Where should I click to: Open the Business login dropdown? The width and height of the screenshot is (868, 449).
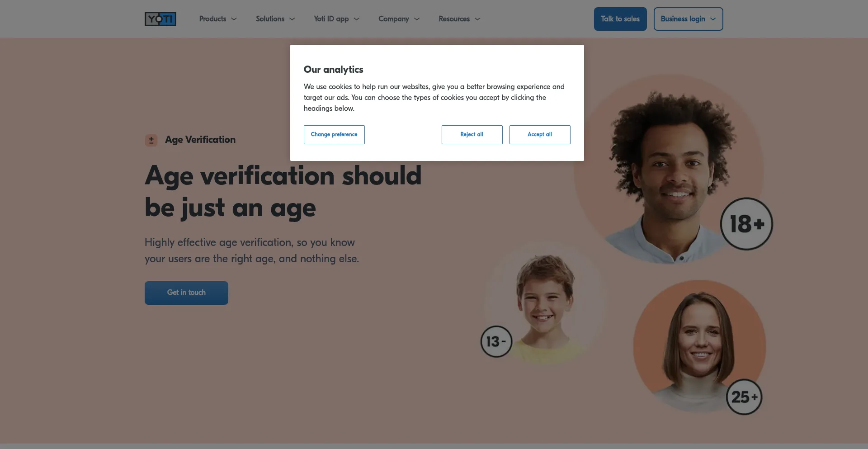[688, 19]
